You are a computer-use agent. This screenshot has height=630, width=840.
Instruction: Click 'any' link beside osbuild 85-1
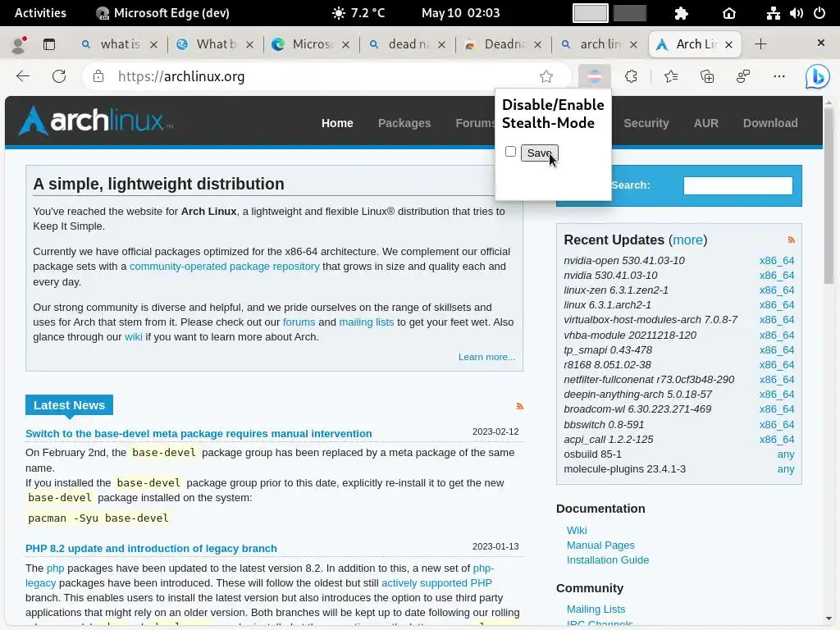point(786,454)
